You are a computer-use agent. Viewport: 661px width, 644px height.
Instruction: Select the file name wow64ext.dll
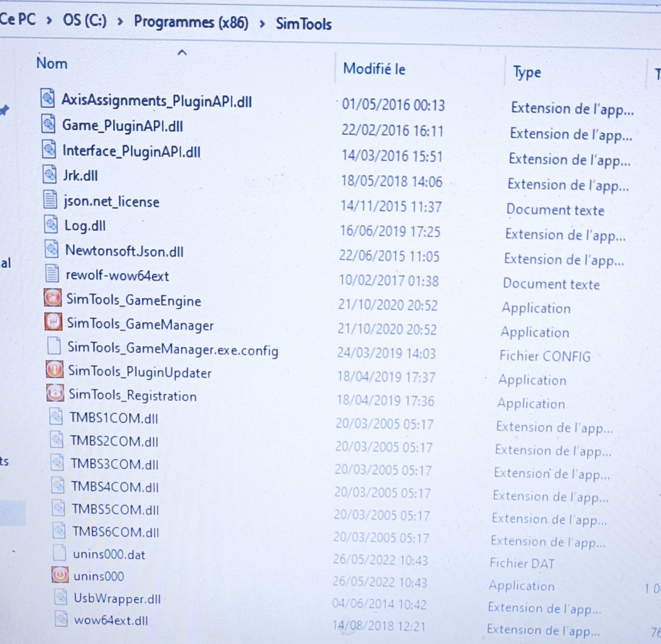pyautogui.click(x=111, y=620)
